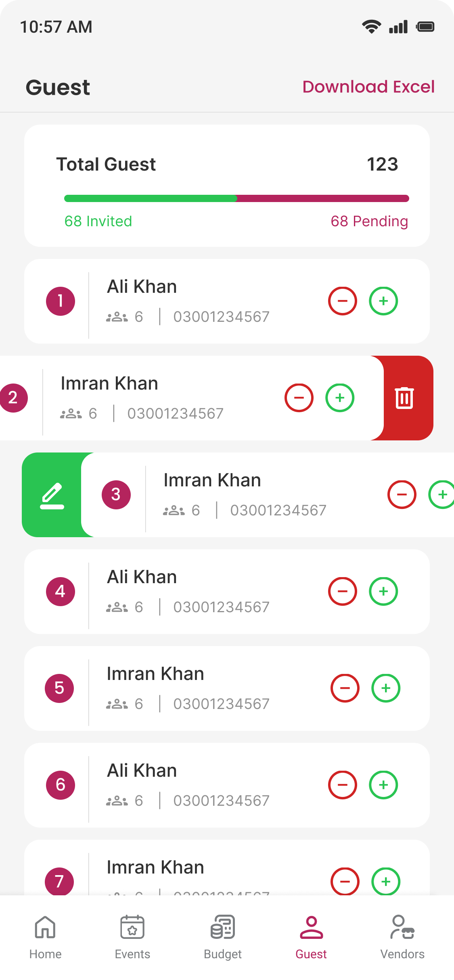Select the number 3 guest badge
Screen dimensions: 454x980
(116, 494)
